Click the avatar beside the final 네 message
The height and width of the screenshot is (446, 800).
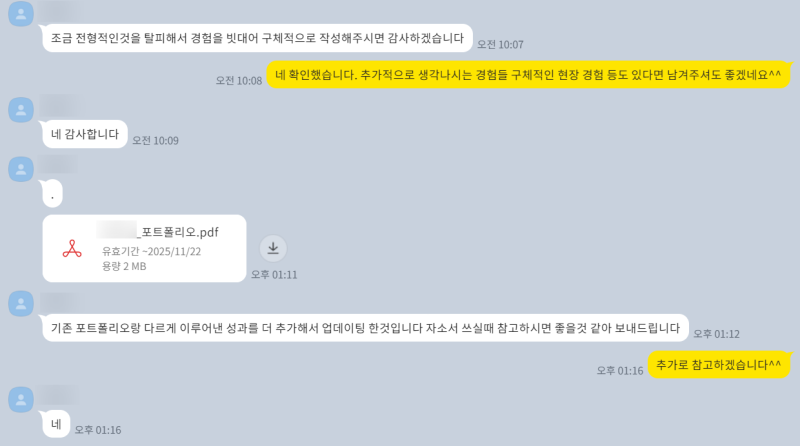21,400
